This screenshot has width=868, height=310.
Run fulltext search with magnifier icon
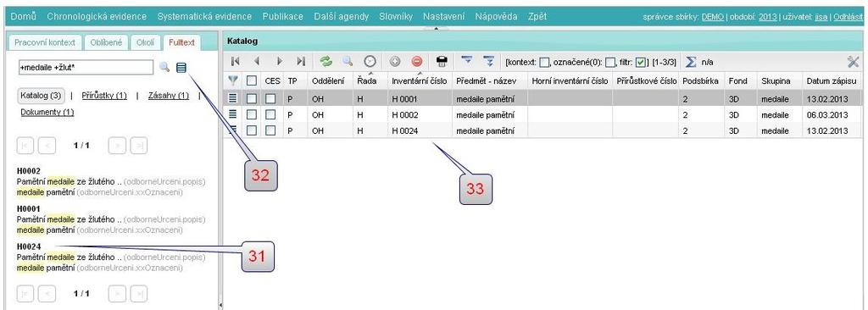[x=164, y=68]
